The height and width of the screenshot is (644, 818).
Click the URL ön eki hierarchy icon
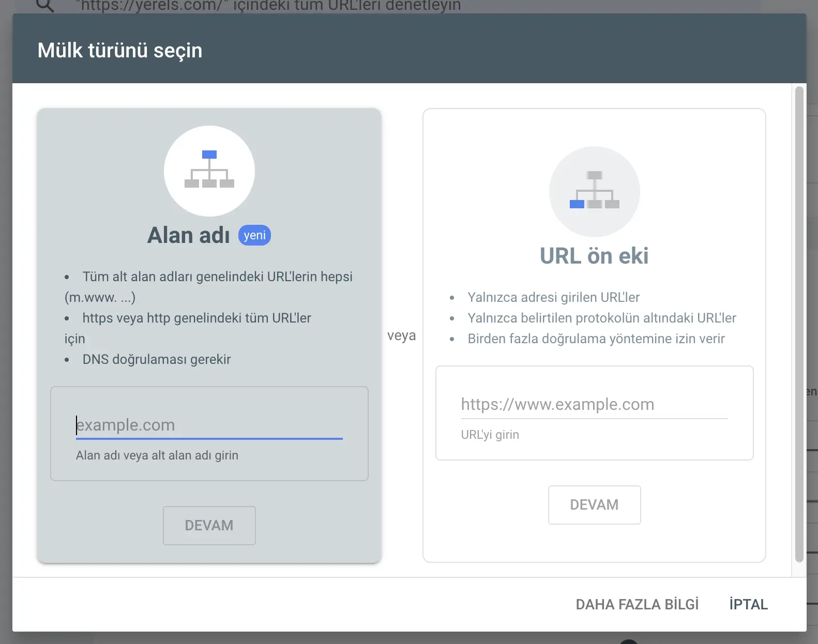click(594, 191)
